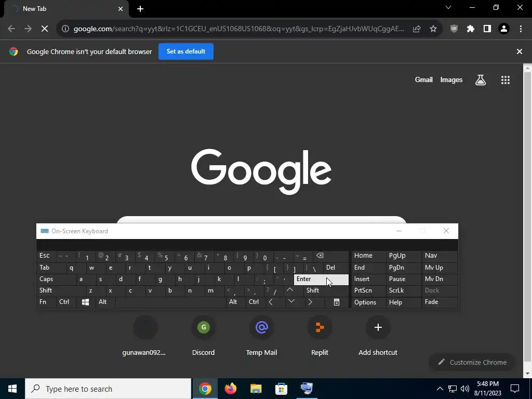Click the Windows taskbar search box

pos(108,389)
